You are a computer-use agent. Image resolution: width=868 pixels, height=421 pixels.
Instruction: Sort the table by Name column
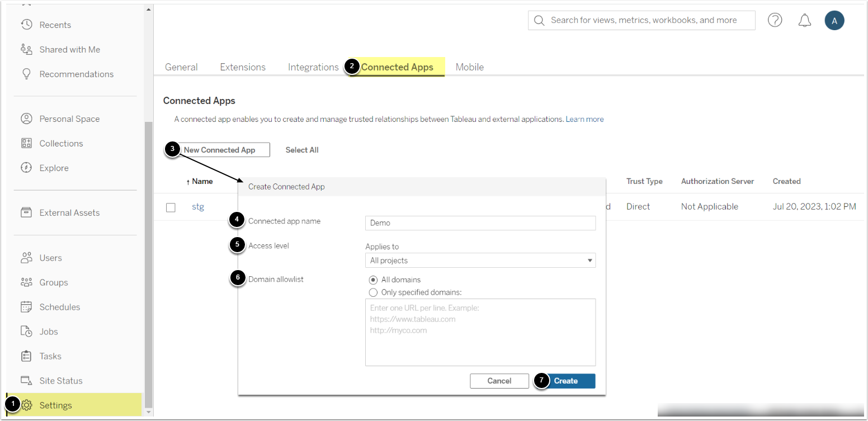click(201, 181)
